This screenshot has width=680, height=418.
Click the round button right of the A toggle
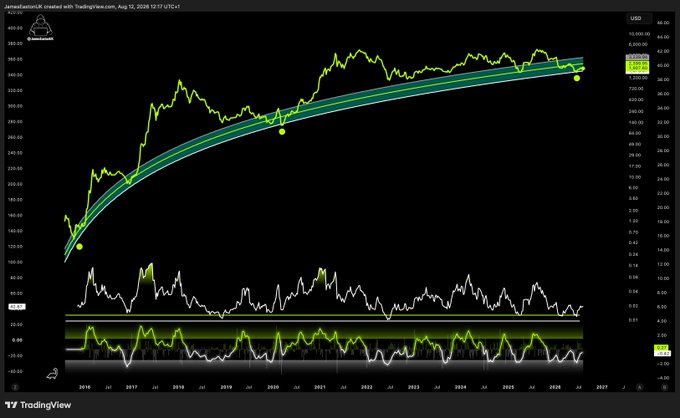(664, 387)
